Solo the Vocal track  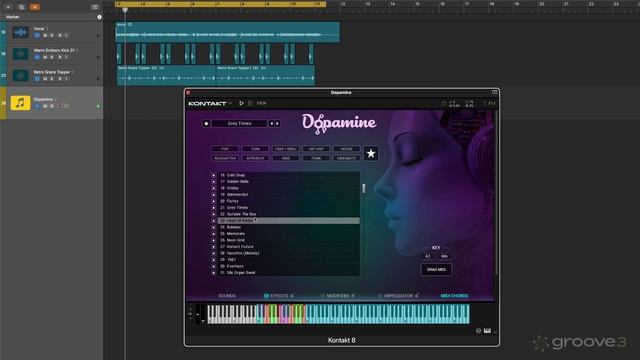52,36
